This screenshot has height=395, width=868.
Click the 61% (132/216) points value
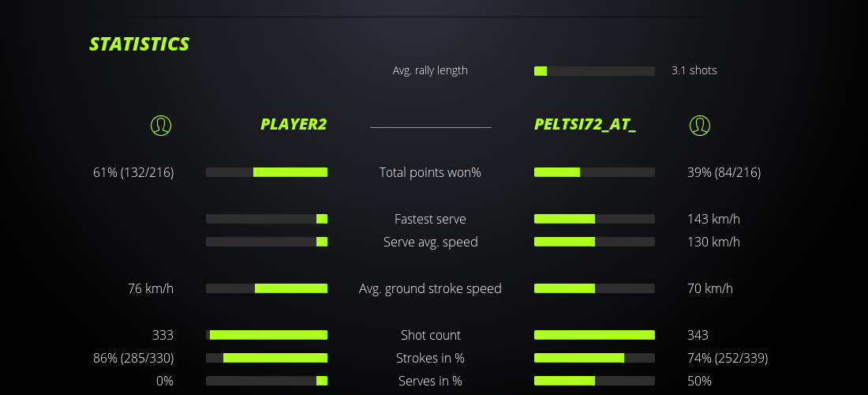point(133,172)
